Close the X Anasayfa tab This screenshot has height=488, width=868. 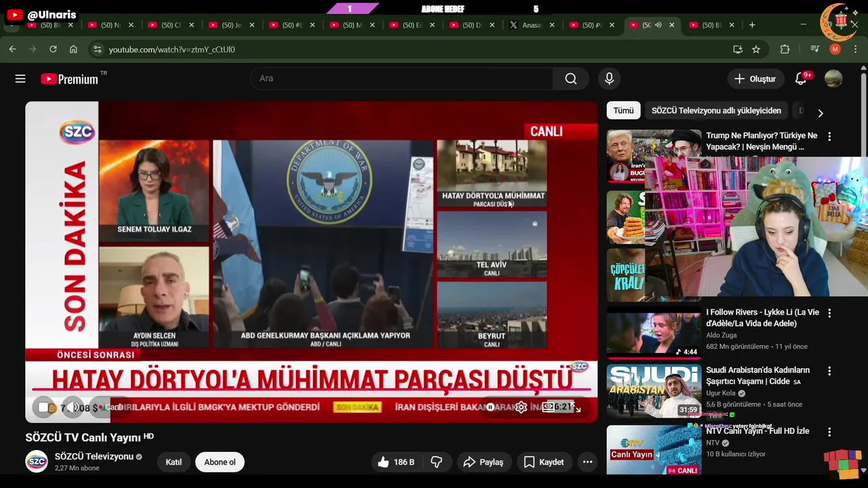point(552,25)
